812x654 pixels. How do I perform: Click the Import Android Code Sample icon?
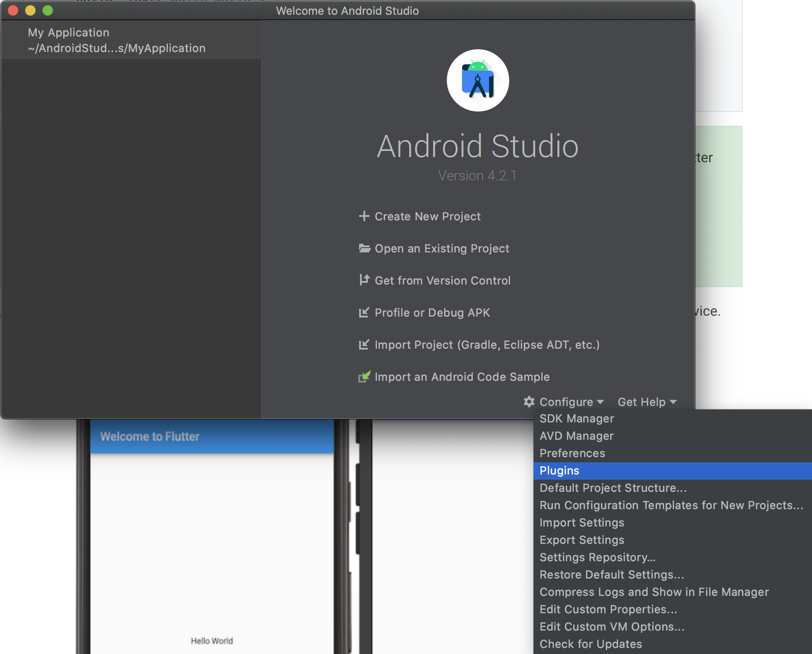point(364,376)
